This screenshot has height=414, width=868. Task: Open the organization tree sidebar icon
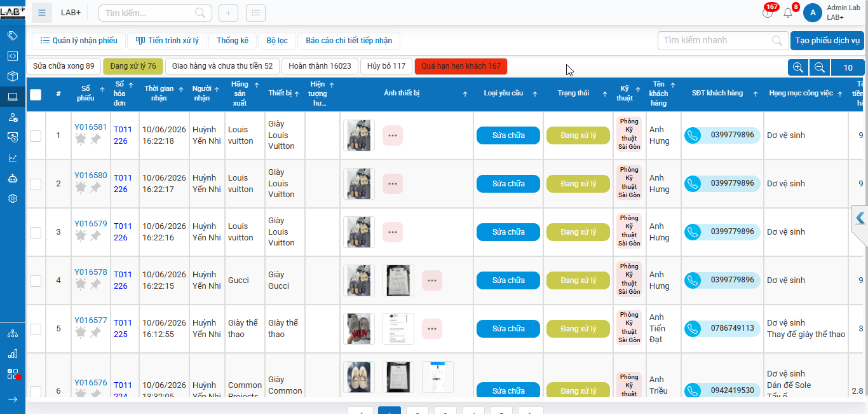12,333
